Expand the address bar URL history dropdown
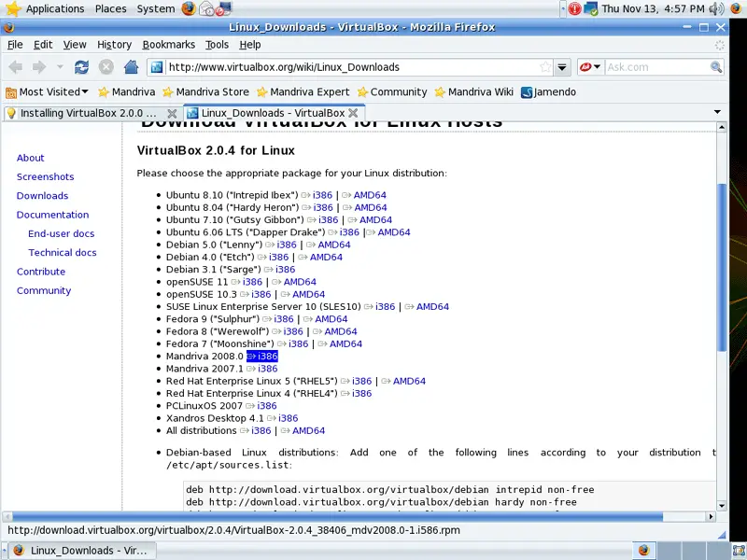 (562, 67)
